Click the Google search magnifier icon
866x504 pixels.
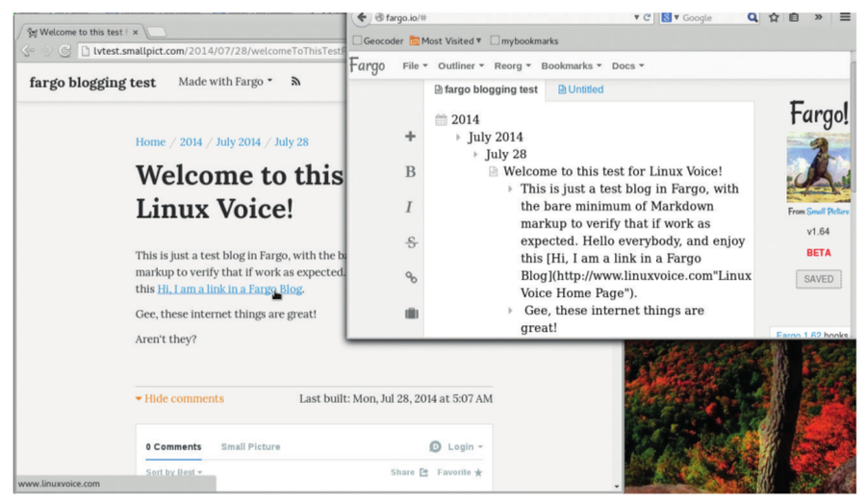(752, 17)
